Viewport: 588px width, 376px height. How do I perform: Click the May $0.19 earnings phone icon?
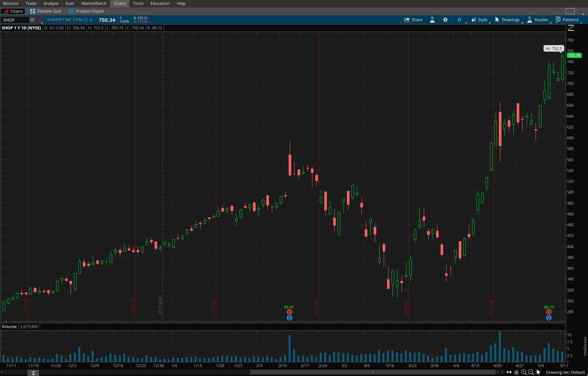click(x=549, y=312)
